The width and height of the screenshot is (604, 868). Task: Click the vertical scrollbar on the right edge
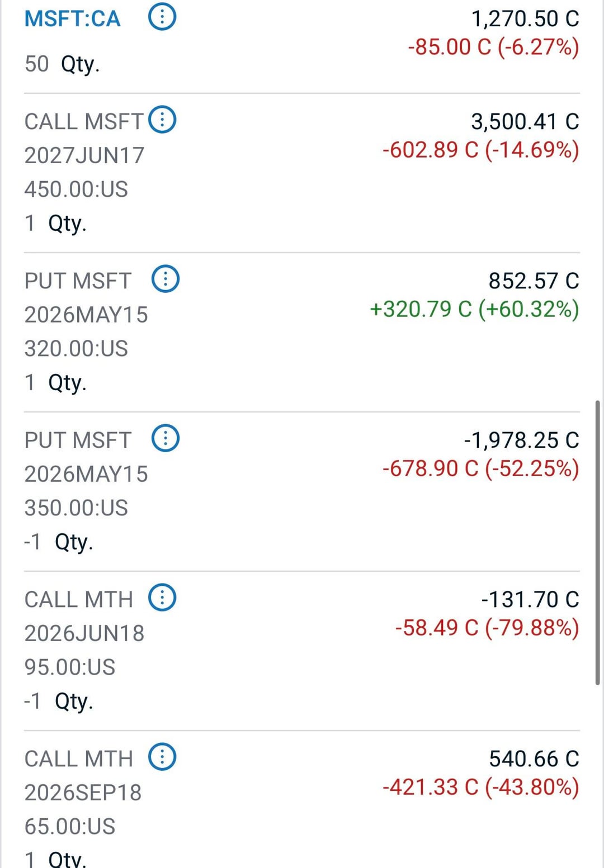[x=597, y=542]
